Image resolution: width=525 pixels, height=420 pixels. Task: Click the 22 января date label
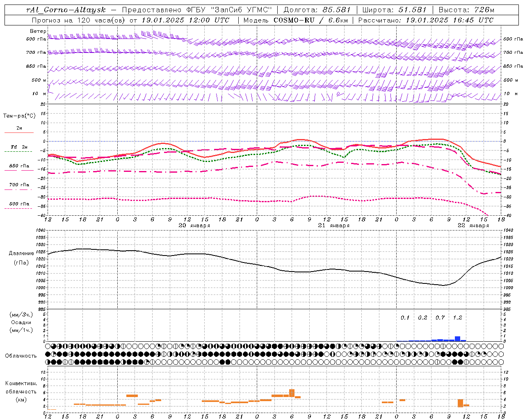[473, 225]
